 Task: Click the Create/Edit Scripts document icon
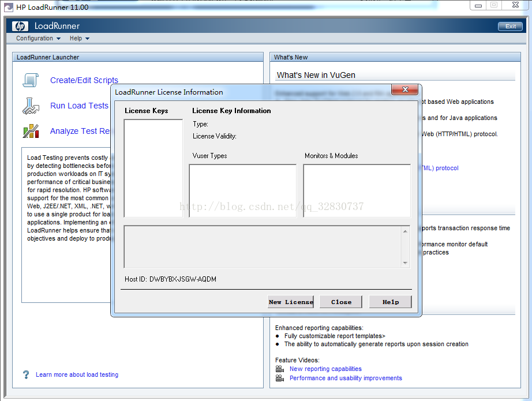click(x=31, y=80)
